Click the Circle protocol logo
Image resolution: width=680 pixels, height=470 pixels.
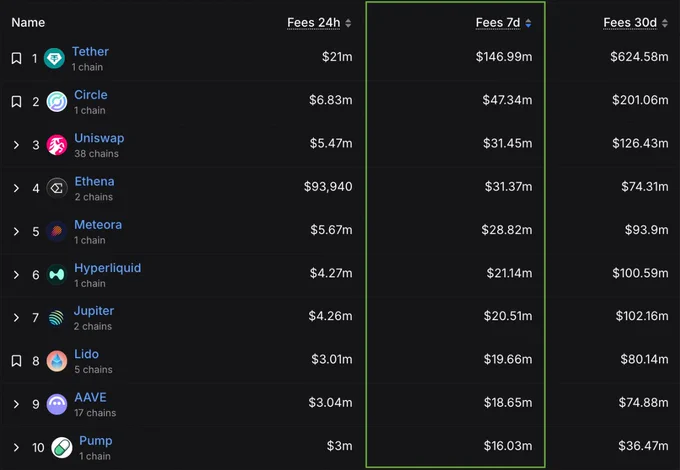(x=57, y=102)
